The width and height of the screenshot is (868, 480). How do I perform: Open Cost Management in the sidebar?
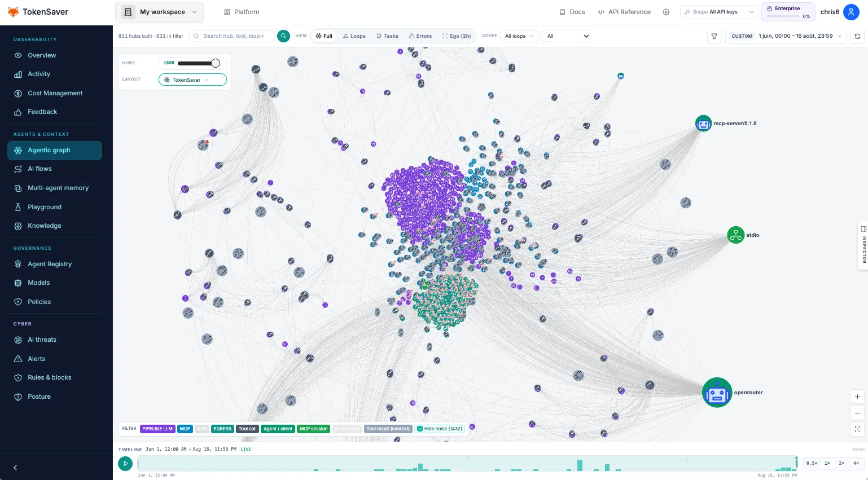coord(55,93)
